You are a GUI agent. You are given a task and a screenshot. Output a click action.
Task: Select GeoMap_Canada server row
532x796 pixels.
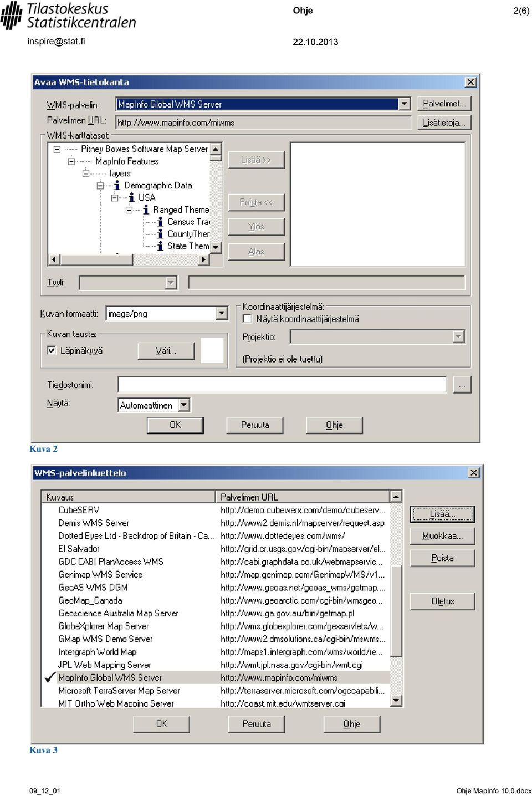(216, 600)
